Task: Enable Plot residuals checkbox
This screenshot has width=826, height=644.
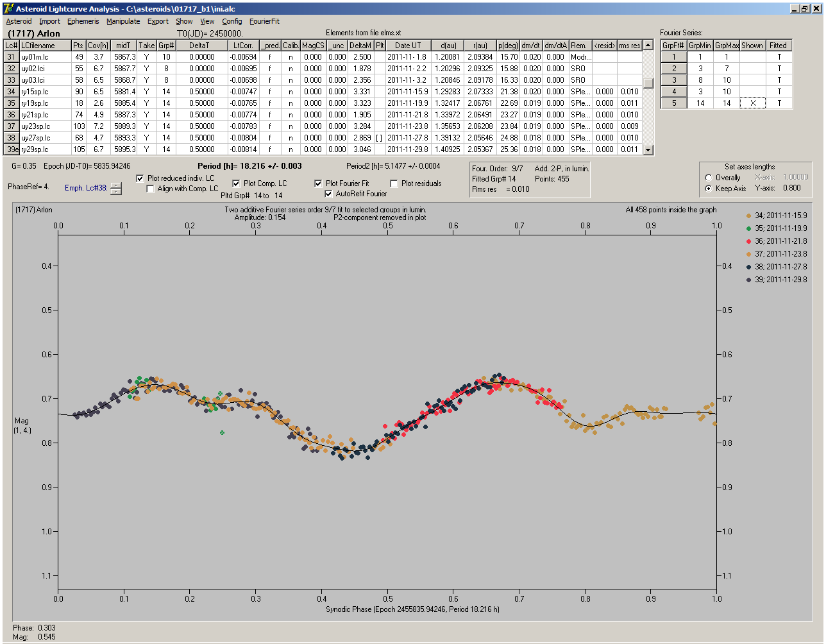Action: (x=394, y=183)
